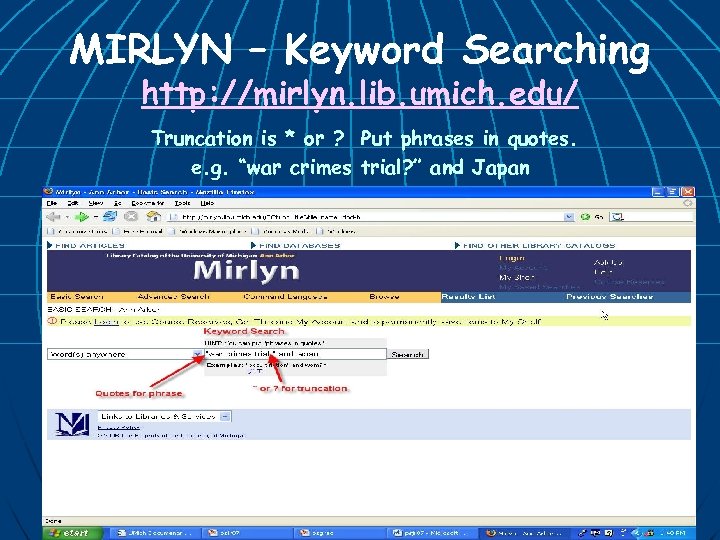Expand the Links to Libraries & Services dropdown

tap(225, 416)
